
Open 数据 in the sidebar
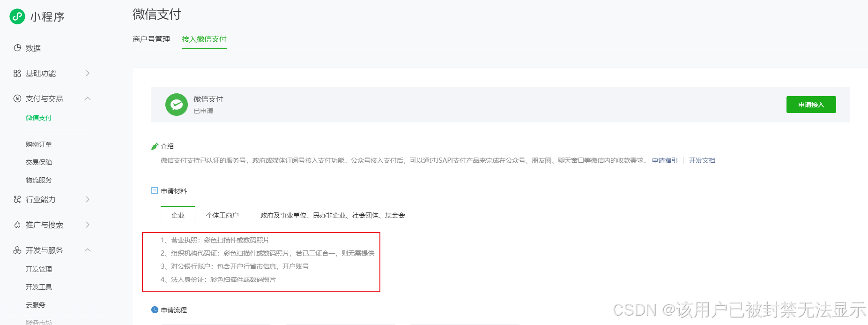click(33, 48)
